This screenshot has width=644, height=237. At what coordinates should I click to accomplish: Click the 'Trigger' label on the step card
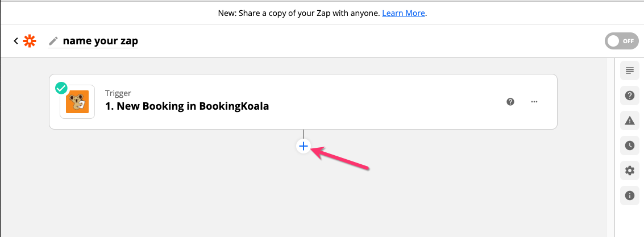point(118,93)
